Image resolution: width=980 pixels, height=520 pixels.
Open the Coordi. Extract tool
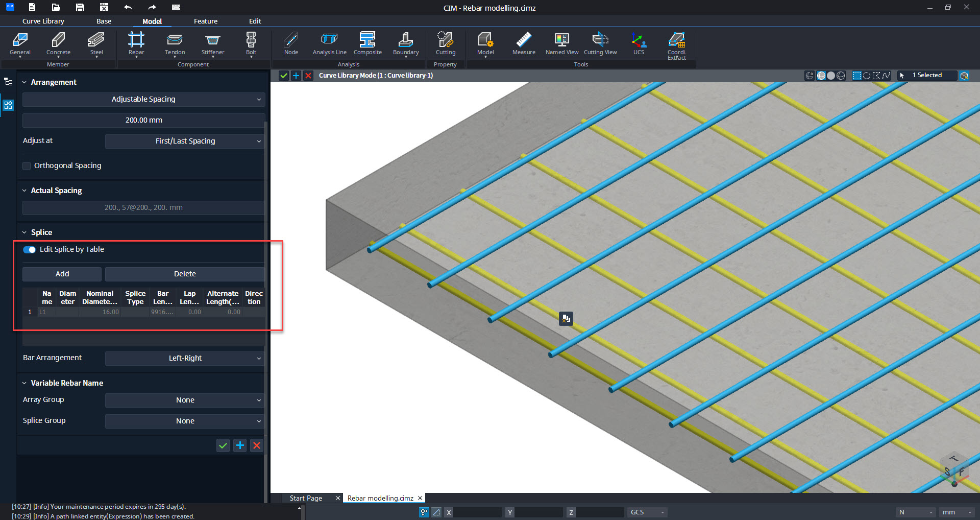point(677,46)
